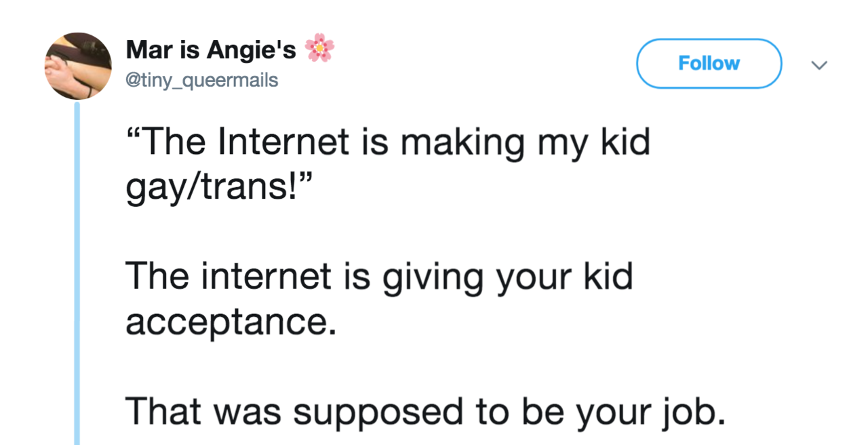Click the cherry blossom emoji in name

[319, 49]
